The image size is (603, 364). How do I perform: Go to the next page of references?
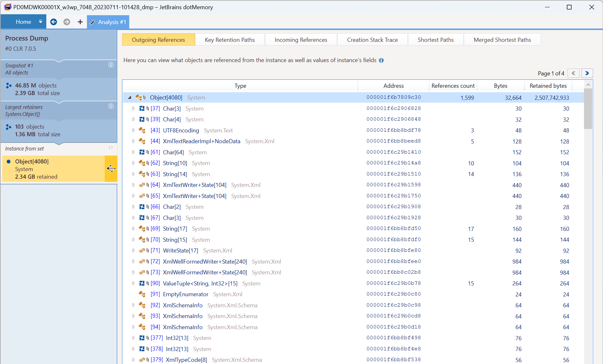[587, 73]
